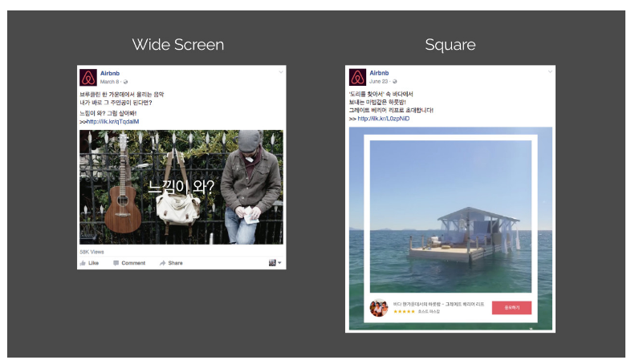Expand post options chevron in Wide Screen post

pyautogui.click(x=281, y=72)
